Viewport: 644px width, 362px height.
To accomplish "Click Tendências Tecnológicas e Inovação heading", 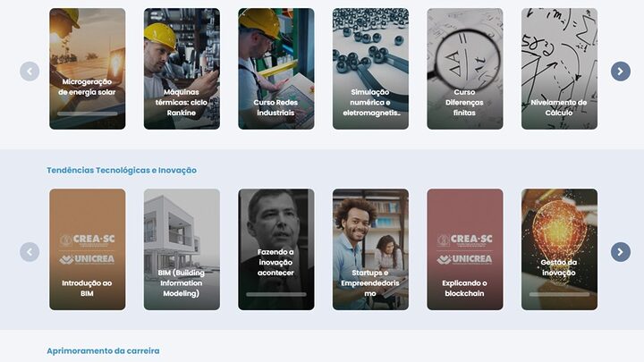I will pyautogui.click(x=122, y=171).
